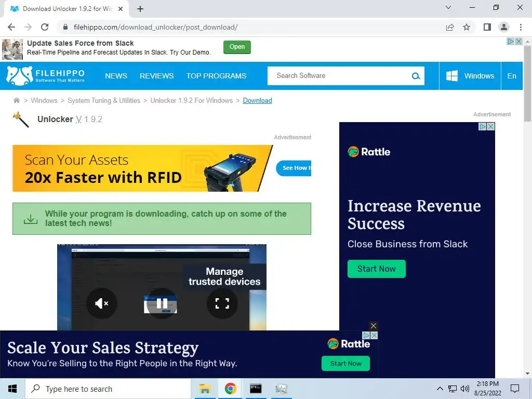Click the See How button in RFID ad
The image size is (532, 399).
pos(294,168)
